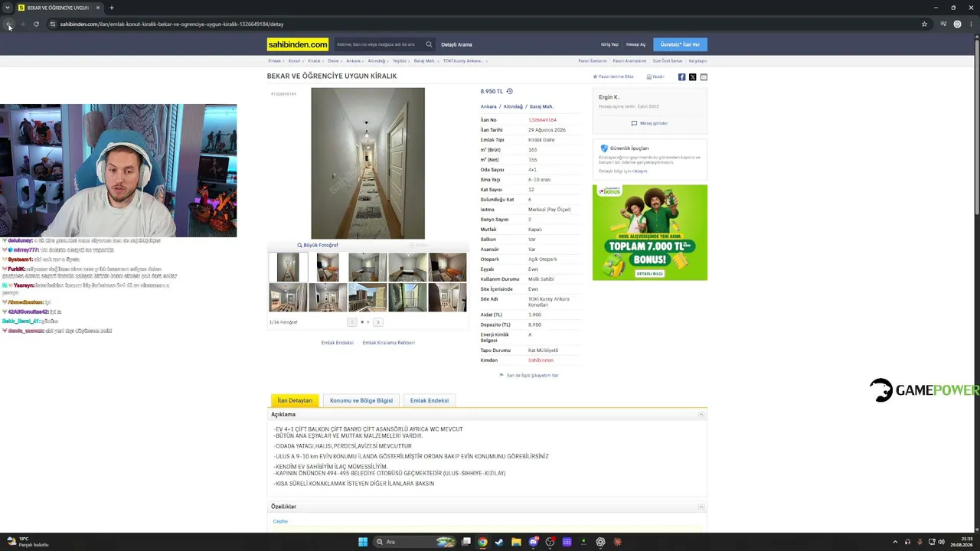Open the Emlak Endeksi link

tap(337, 343)
